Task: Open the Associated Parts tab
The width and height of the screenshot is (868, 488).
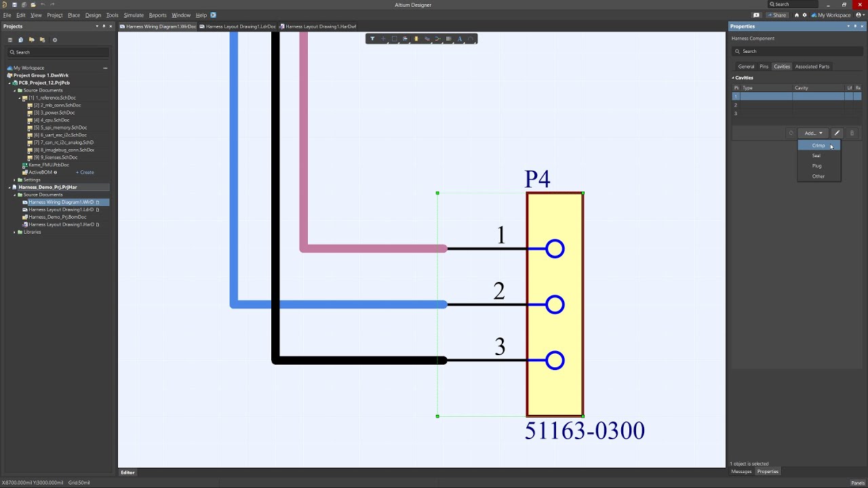Action: (812, 66)
